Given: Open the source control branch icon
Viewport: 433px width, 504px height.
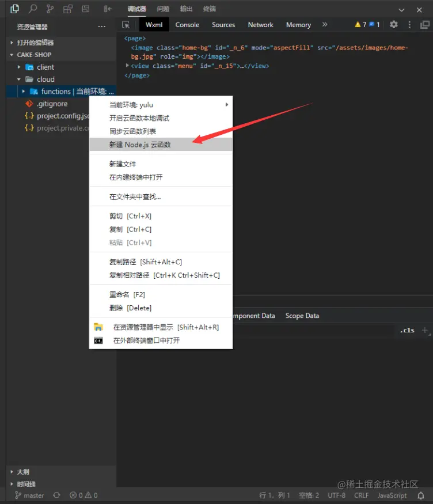Looking at the screenshot, I should pyautogui.click(x=50, y=9).
